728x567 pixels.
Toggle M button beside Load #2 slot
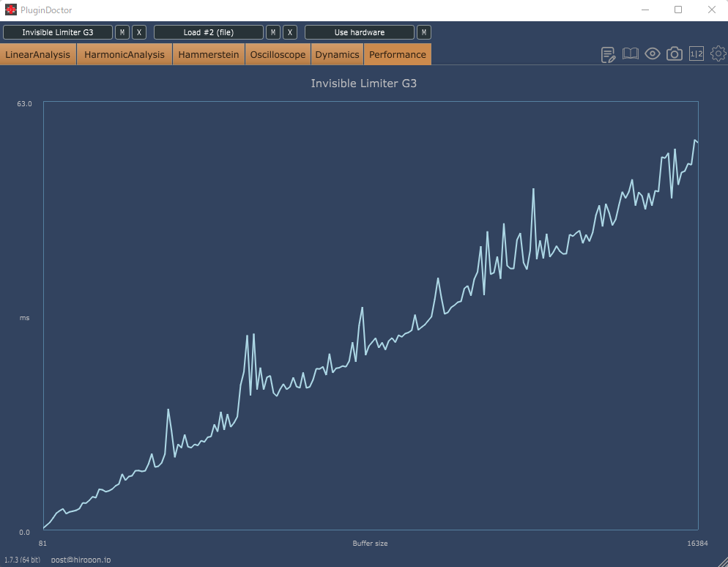(x=273, y=32)
